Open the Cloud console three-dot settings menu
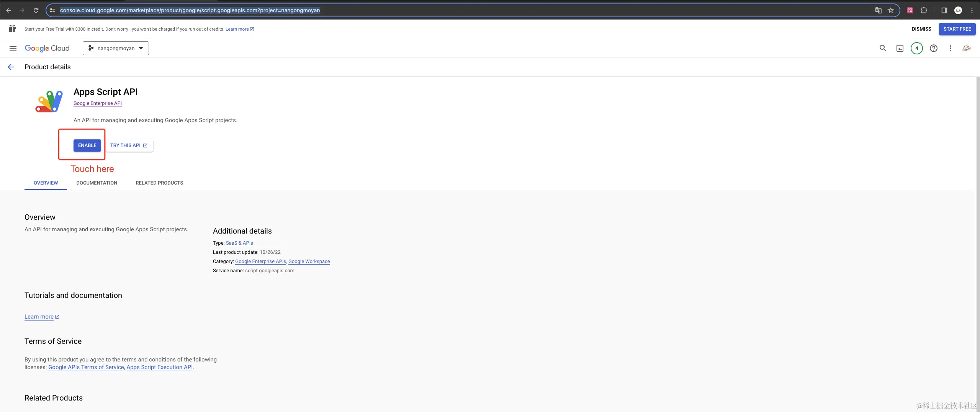Screen dimensions: 980x412 click(950, 48)
